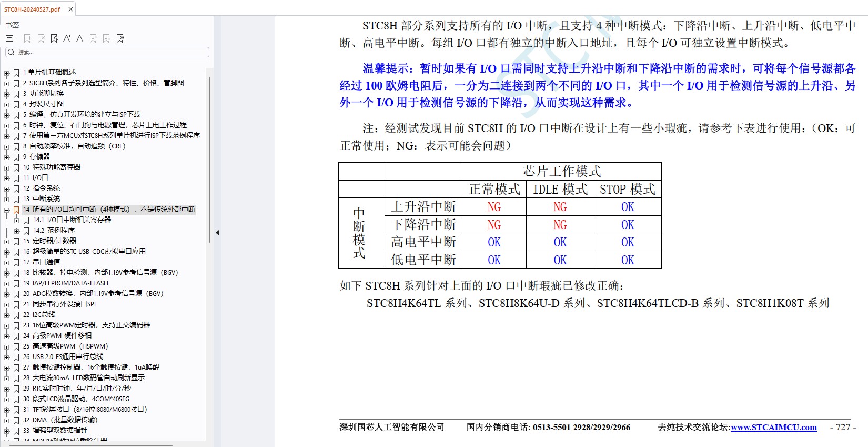Image resolution: width=868 pixels, height=447 pixels.
Task: Go to bookmark '18 比较器,掉电检测'
Action: click(x=100, y=272)
